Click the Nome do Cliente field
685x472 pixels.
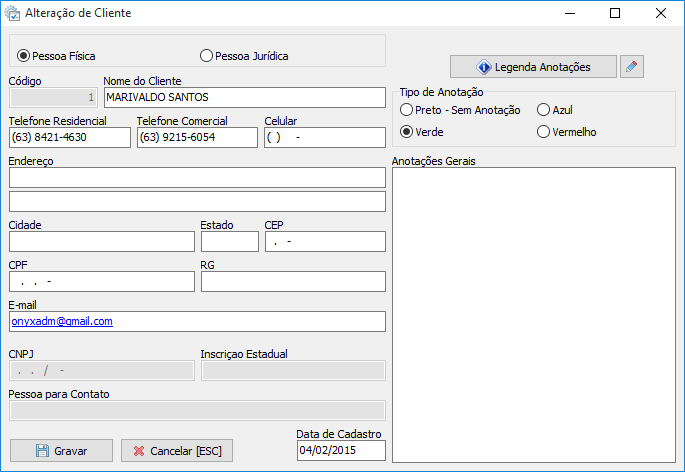click(x=244, y=97)
